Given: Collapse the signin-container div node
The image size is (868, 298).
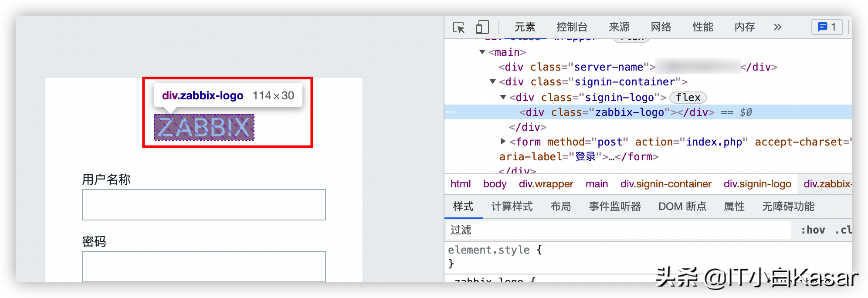Looking at the screenshot, I should pos(492,82).
